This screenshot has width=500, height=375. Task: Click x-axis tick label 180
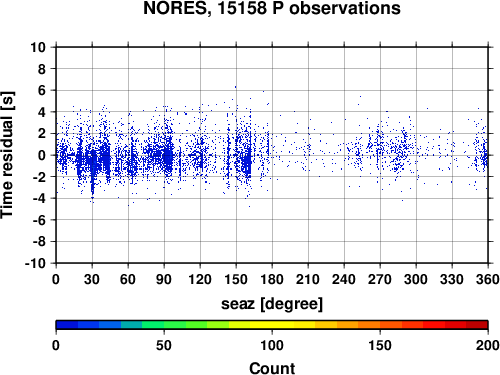point(272,279)
